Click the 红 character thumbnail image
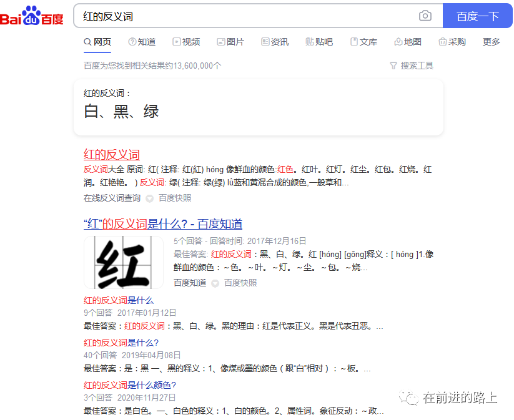514x420 pixels. pyautogui.click(x=124, y=262)
